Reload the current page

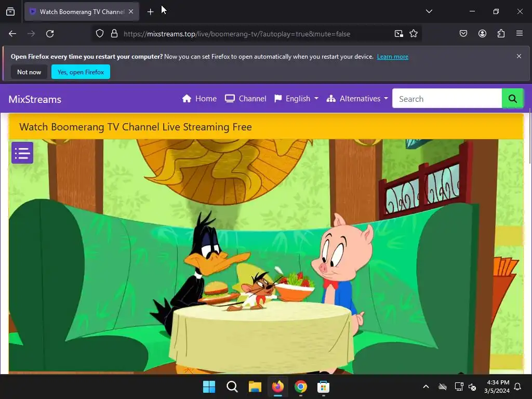tap(50, 34)
